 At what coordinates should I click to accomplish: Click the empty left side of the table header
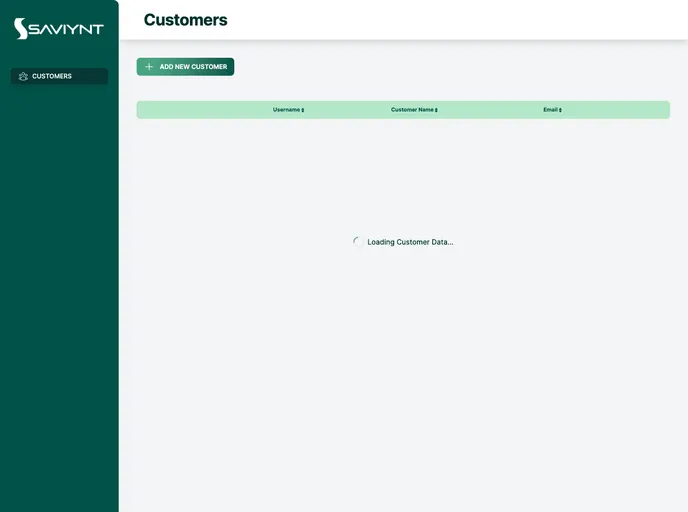coord(190,110)
